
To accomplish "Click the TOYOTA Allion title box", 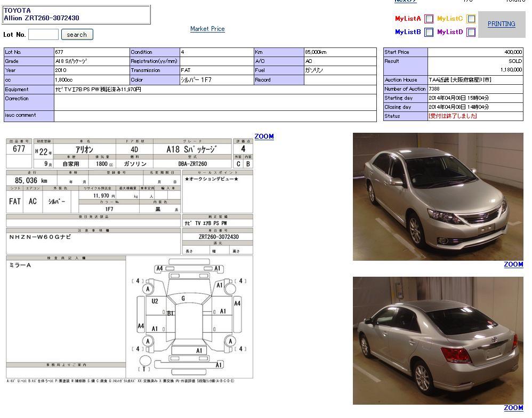I will [76, 14].
